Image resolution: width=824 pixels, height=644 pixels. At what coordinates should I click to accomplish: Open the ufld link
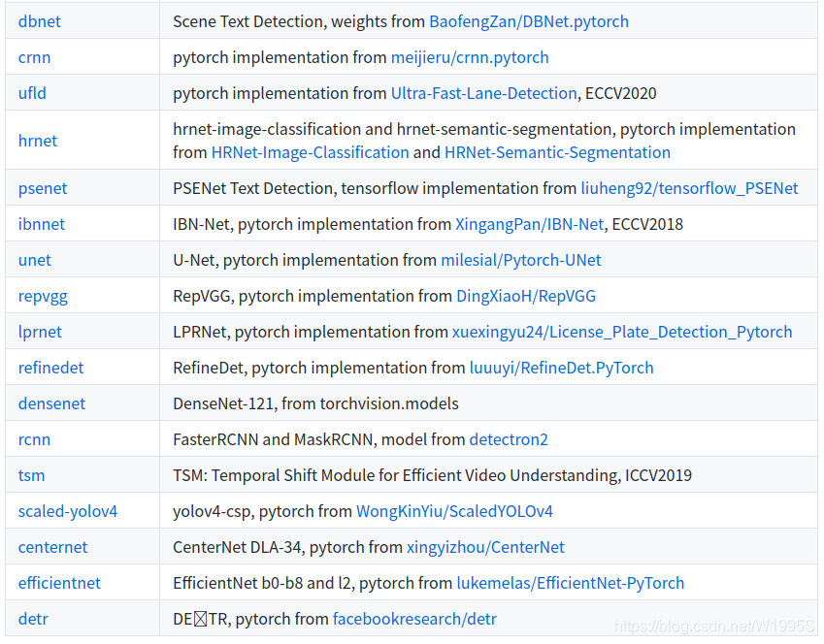(x=32, y=93)
